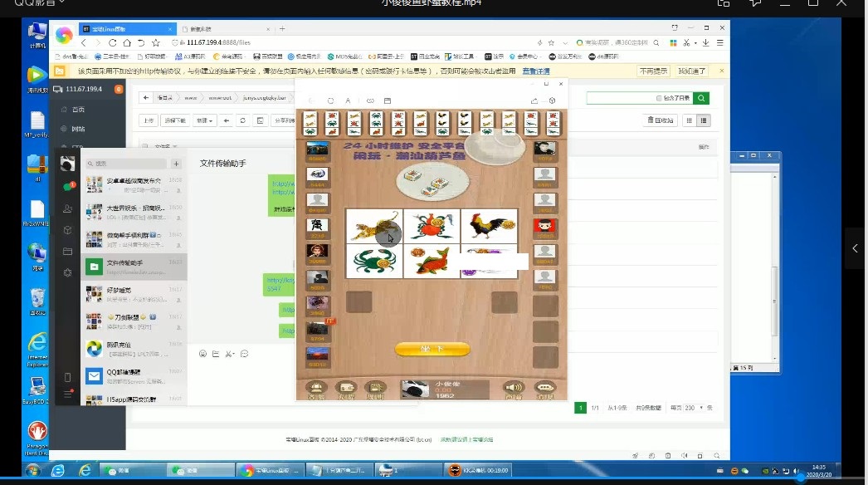Toggle the include subdirectories checkbox
The height and width of the screenshot is (485, 868).
[660, 98]
